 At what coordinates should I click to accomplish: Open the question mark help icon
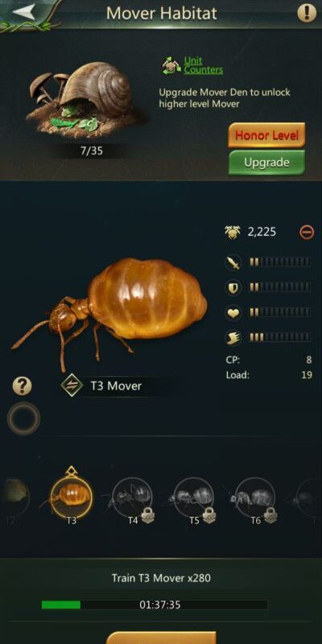pos(23,386)
